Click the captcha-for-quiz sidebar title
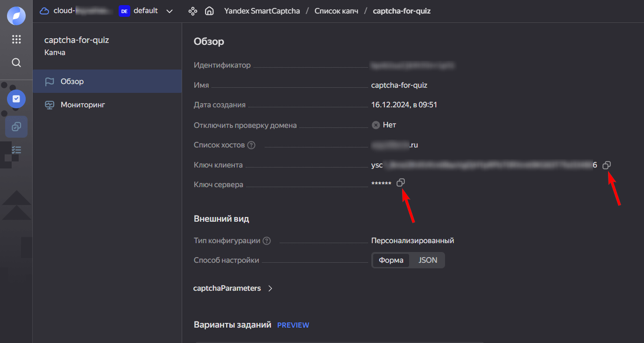Image resolution: width=644 pixels, height=343 pixels. click(x=77, y=40)
